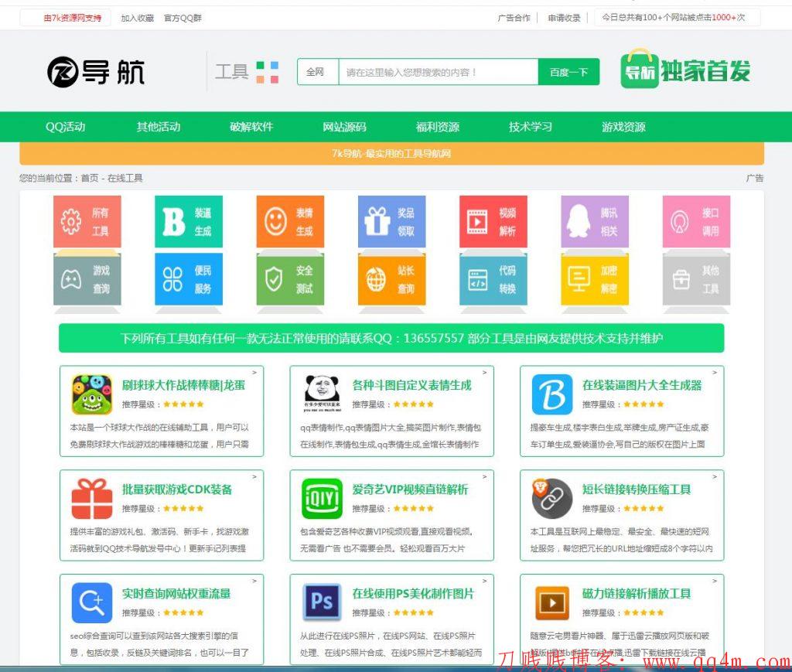Click the short link chain icon
The image size is (792, 672).
pyautogui.click(x=552, y=499)
